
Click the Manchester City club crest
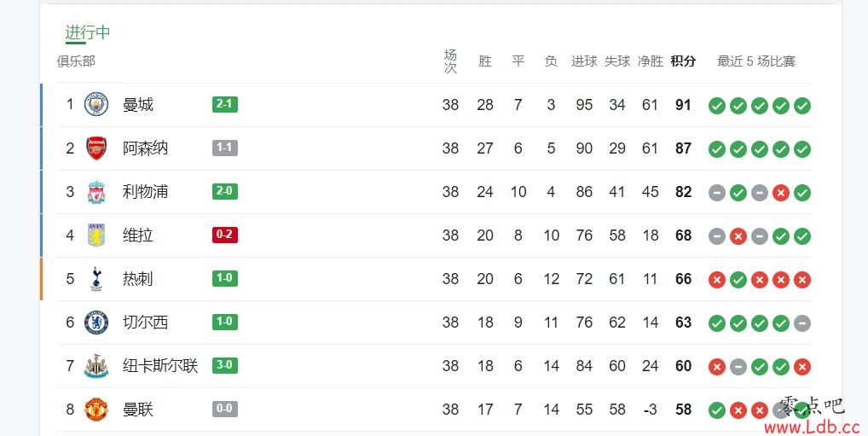(96, 105)
